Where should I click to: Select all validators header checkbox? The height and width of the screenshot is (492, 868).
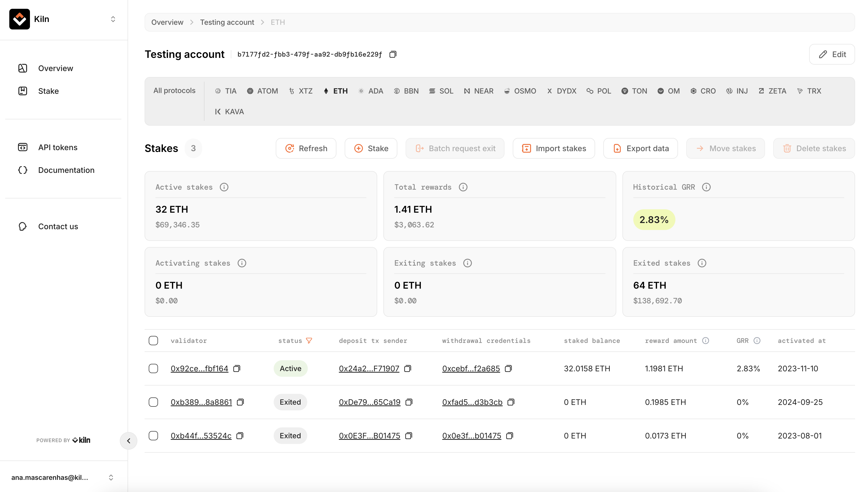click(153, 341)
